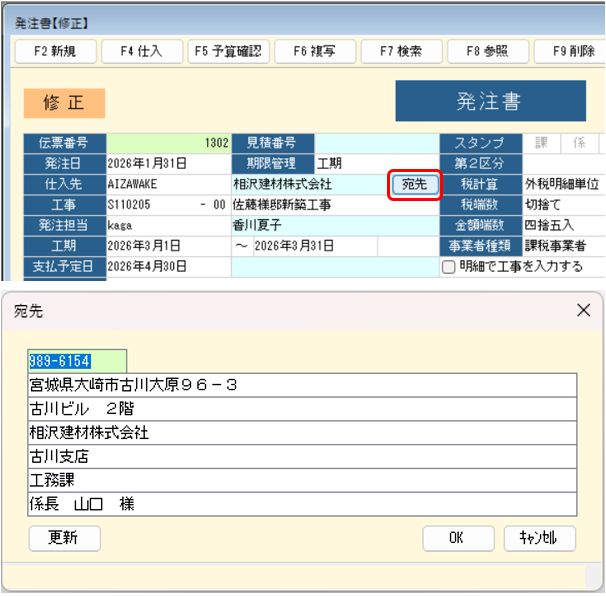
Task: Click the F4 仕入 toolbar button
Action: (142, 51)
